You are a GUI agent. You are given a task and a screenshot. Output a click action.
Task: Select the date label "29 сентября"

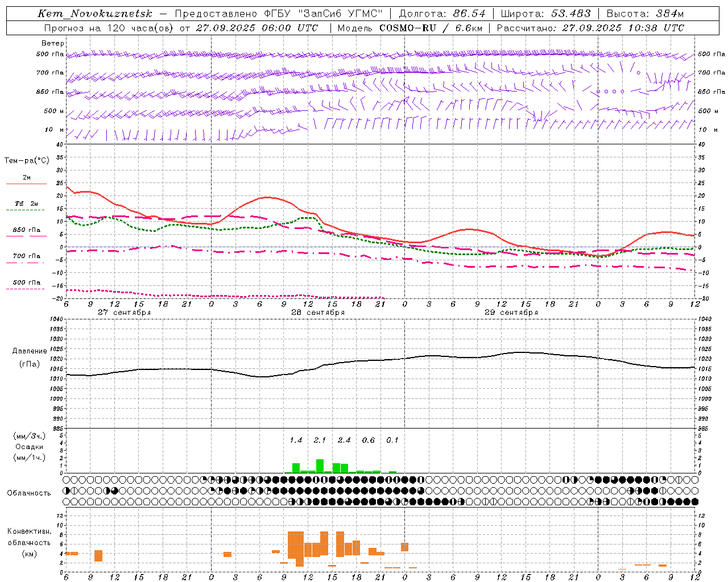511,313
